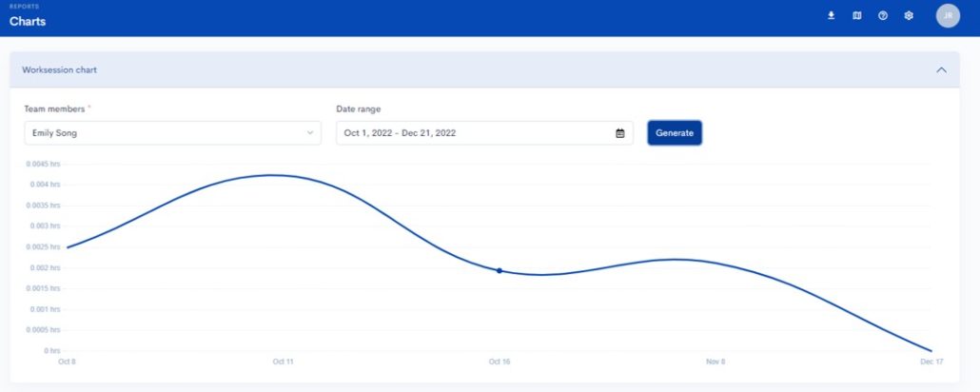
Task: Click the 0.0045 hrs y-axis label
Action: (x=42, y=164)
